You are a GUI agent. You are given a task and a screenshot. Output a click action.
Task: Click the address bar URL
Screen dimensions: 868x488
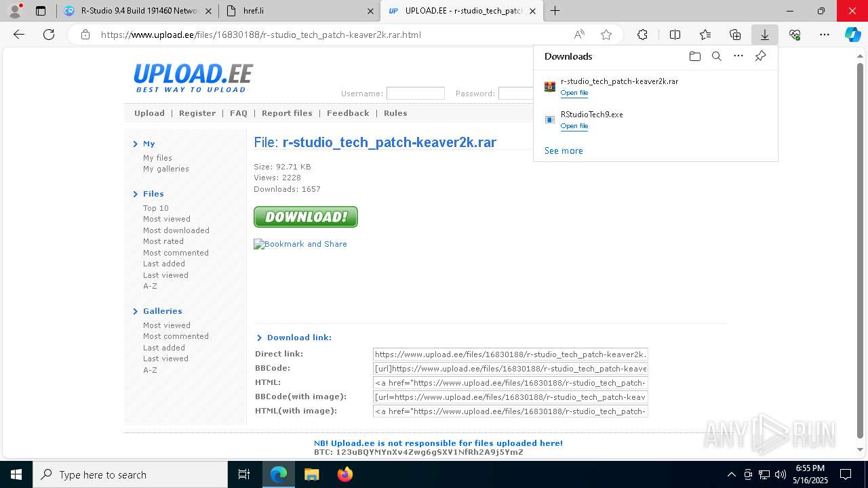(261, 35)
